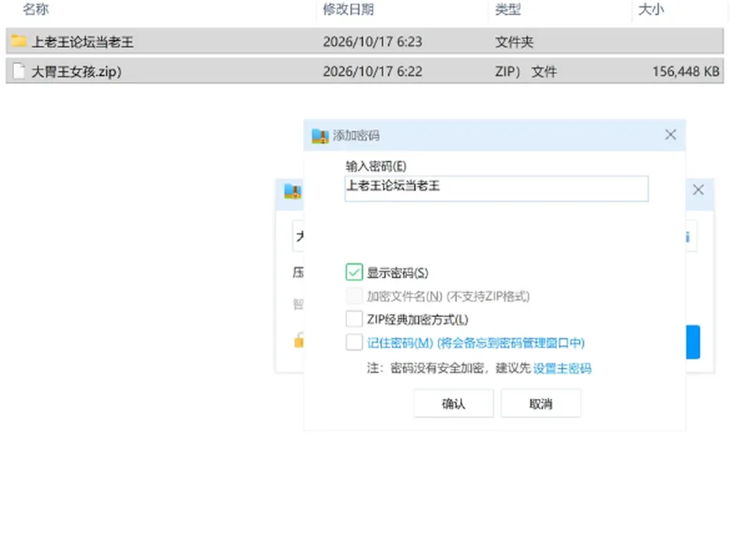Viewport: 750px width, 560px height.
Task: Cancel the dialog with 取消 button
Action: tap(541, 404)
